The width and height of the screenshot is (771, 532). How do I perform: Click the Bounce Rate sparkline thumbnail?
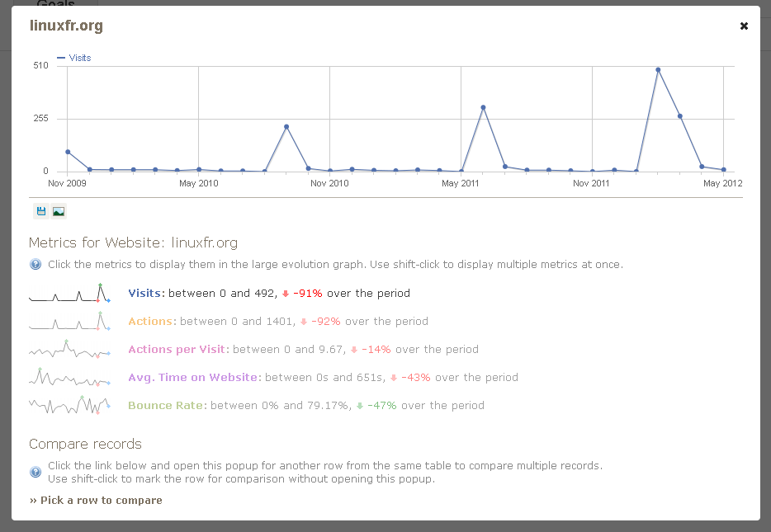(70, 405)
